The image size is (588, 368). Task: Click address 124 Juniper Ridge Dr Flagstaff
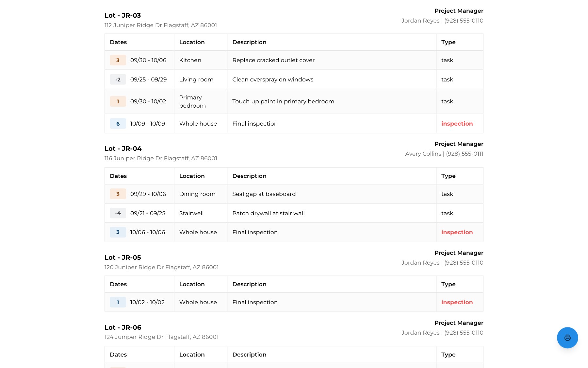coord(161,337)
